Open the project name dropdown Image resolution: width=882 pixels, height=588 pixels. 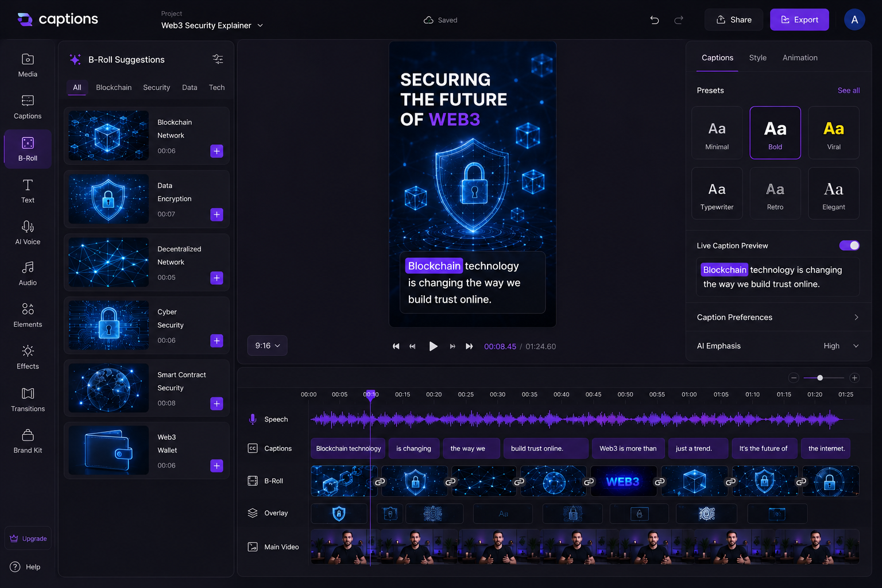(212, 25)
